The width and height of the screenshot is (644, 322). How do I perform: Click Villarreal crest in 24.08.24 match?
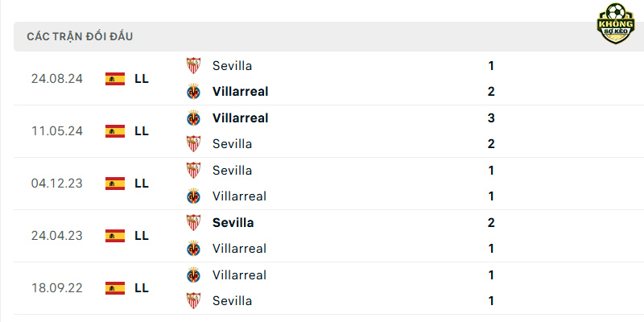point(193,92)
